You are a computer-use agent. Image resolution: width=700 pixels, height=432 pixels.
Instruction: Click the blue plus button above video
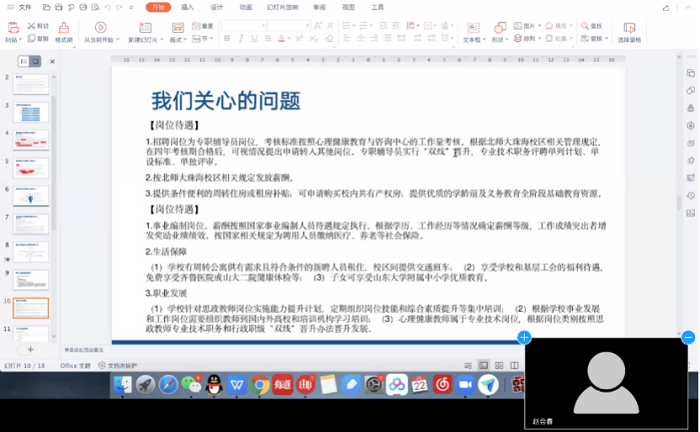524,338
